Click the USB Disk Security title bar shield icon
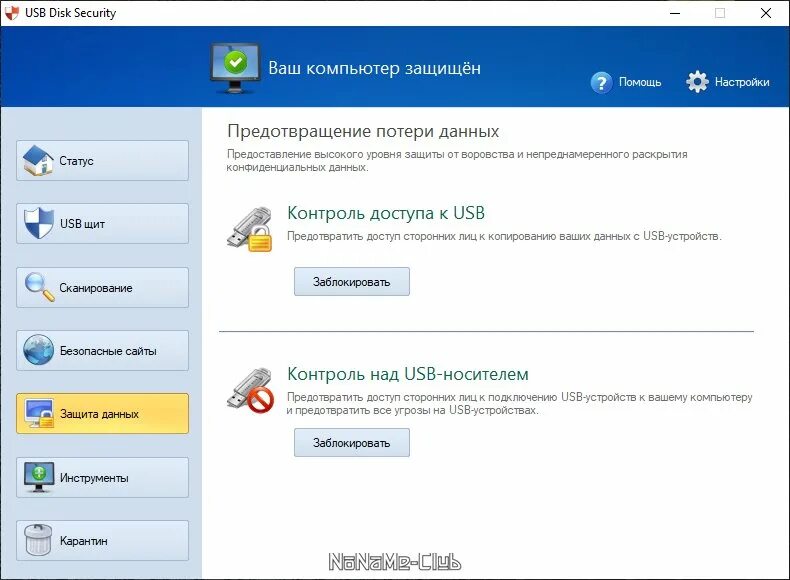 point(11,13)
